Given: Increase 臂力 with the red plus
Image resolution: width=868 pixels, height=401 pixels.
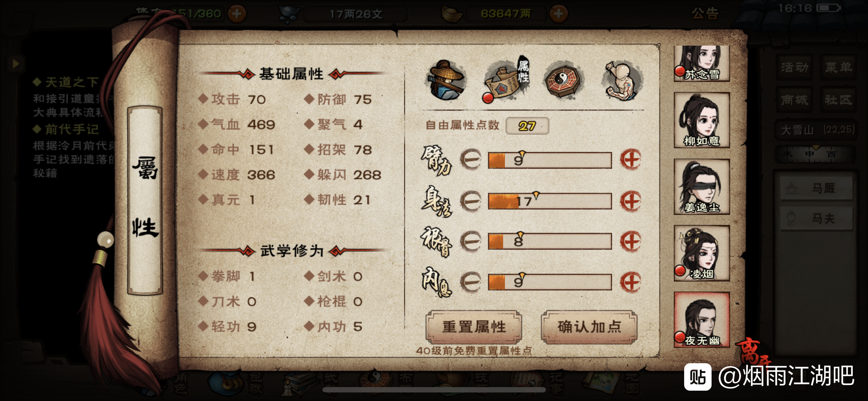Looking at the screenshot, I should point(630,159).
